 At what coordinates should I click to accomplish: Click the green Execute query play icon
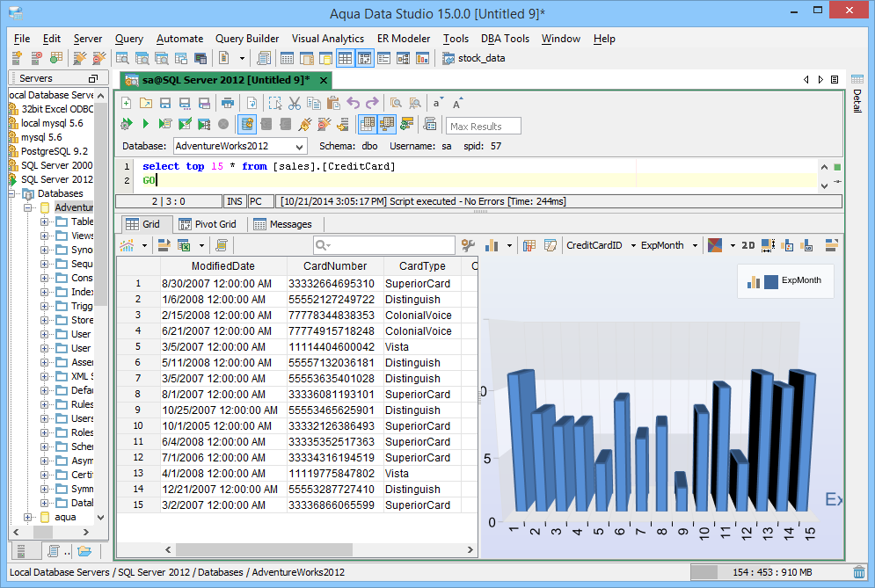point(146,124)
